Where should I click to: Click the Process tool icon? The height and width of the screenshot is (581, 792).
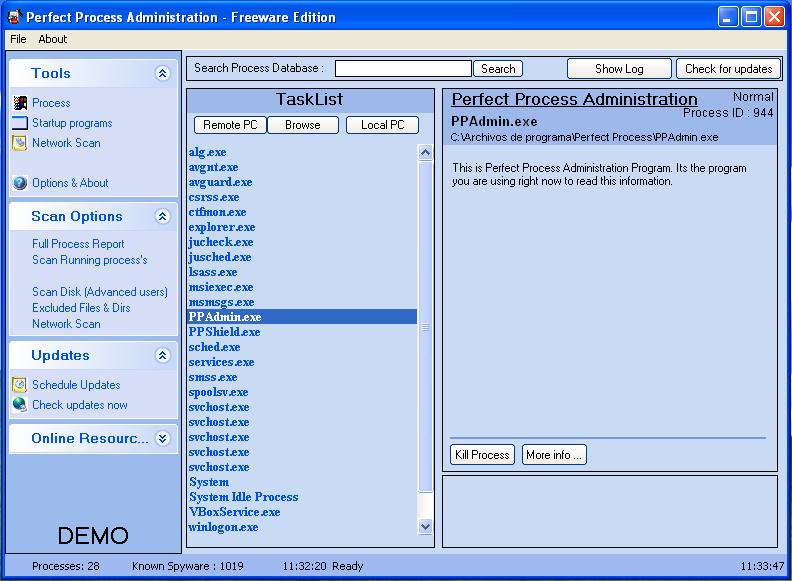(20, 103)
